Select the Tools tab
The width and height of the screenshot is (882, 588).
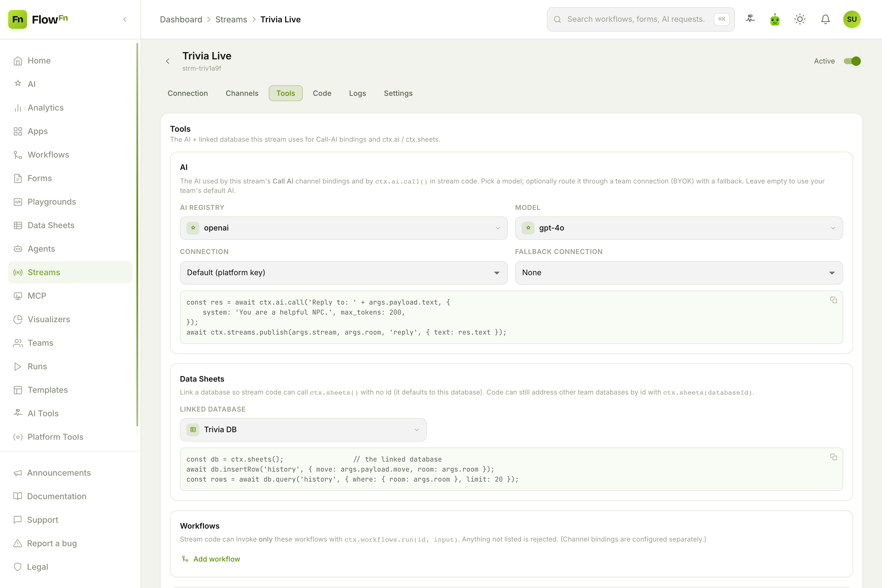(x=285, y=93)
